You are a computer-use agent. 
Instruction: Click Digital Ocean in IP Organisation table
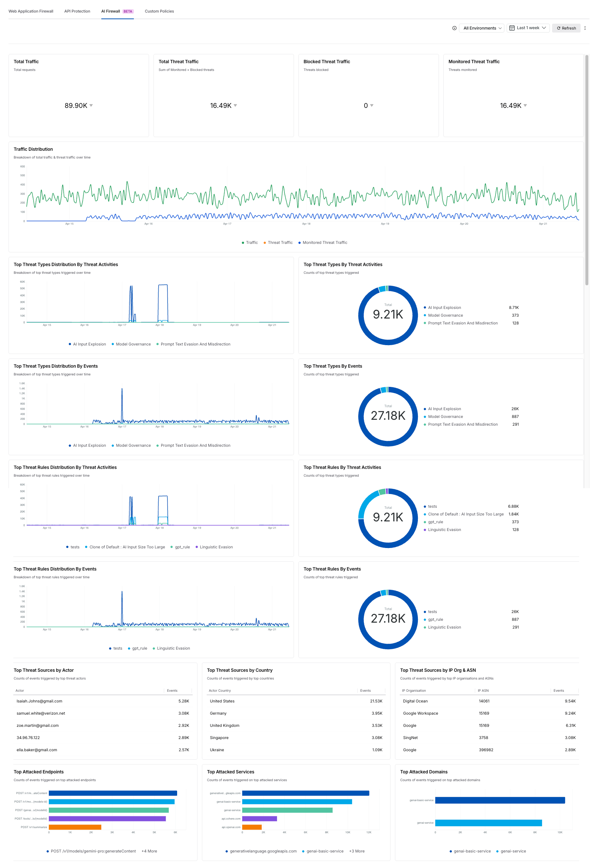tap(415, 701)
